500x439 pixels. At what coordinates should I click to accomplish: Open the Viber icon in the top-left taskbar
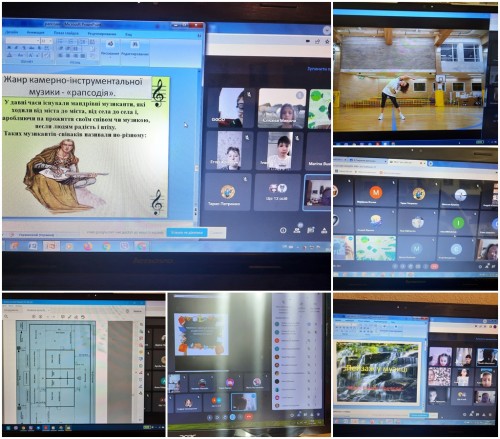pyautogui.click(x=124, y=246)
